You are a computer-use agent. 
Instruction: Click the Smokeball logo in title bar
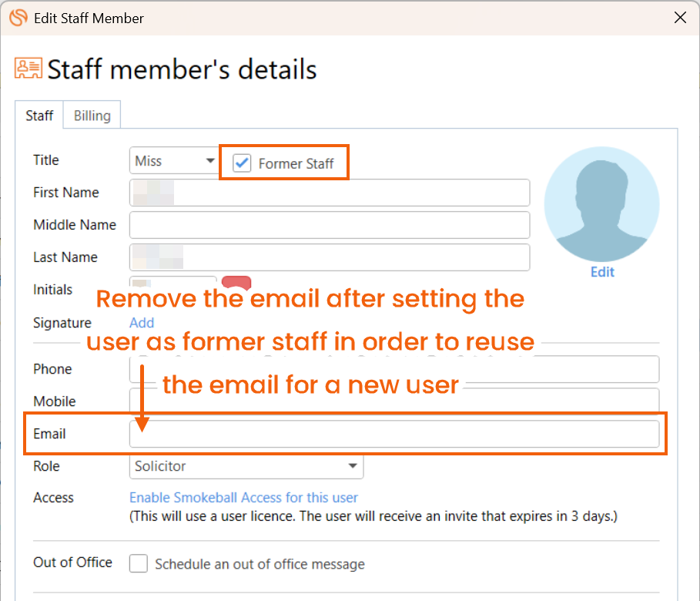pos(18,18)
